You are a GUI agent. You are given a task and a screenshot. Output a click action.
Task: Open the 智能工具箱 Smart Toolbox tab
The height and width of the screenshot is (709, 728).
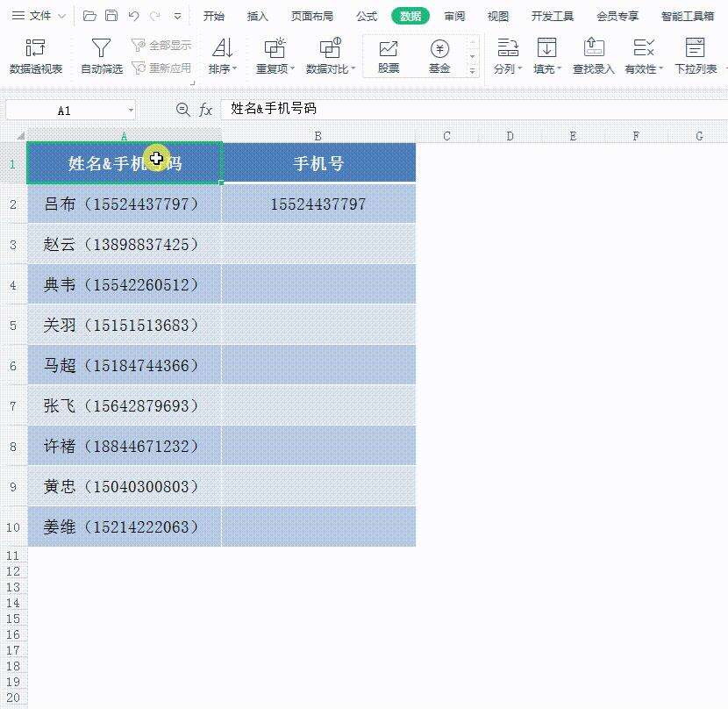click(x=688, y=15)
